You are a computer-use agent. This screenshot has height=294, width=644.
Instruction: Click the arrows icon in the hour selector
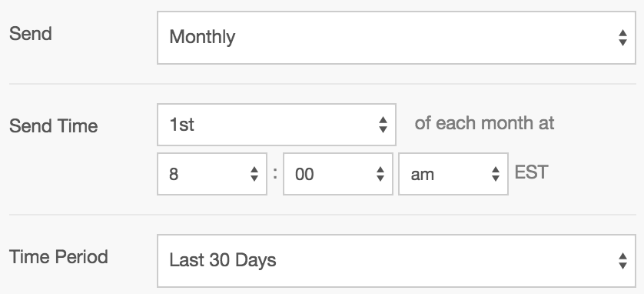coord(254,174)
